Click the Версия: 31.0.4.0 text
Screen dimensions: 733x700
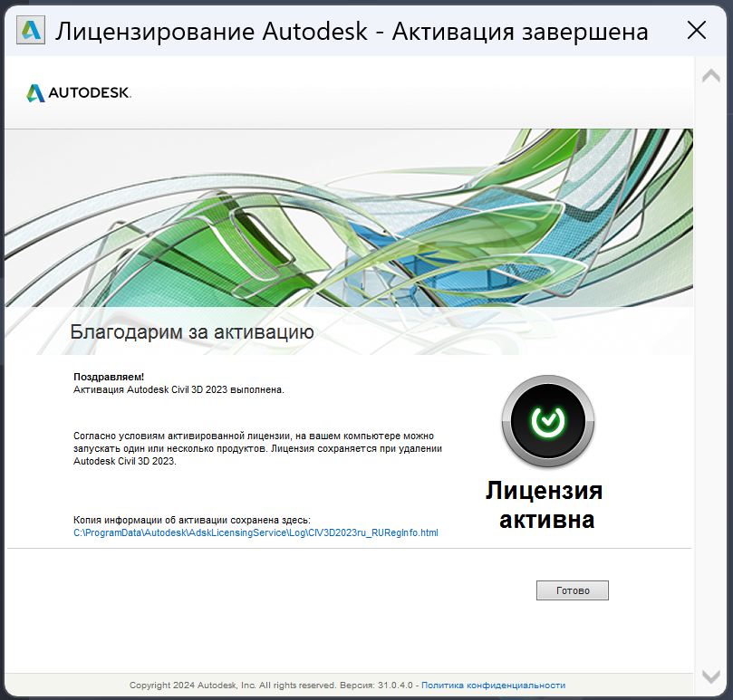point(376,685)
